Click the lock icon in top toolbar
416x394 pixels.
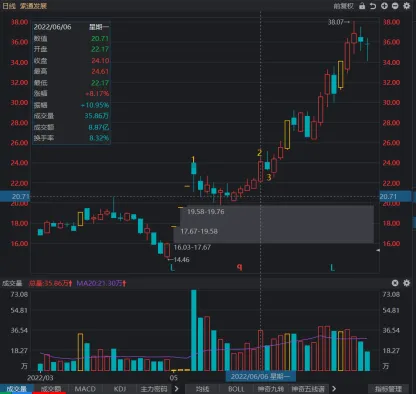362,6
